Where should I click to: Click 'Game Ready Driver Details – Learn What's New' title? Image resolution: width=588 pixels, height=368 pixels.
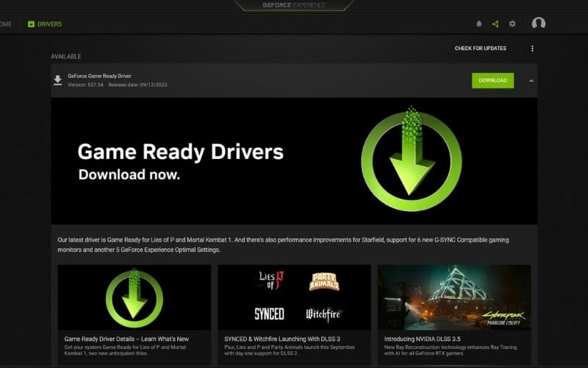click(126, 339)
